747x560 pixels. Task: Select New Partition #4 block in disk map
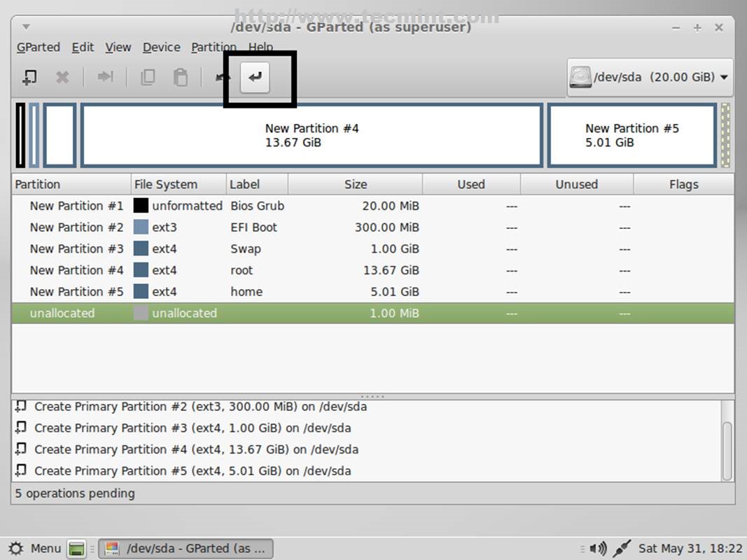click(312, 135)
